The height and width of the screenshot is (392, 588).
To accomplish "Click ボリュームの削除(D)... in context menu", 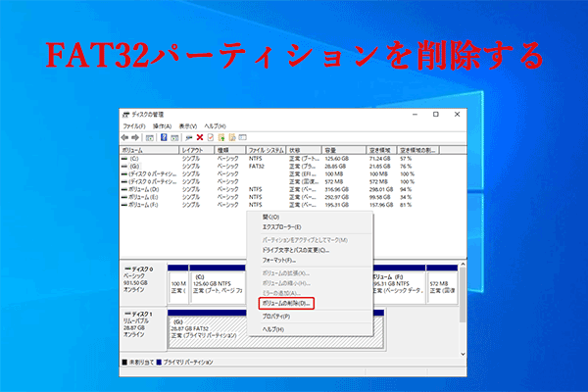I will coord(286,303).
